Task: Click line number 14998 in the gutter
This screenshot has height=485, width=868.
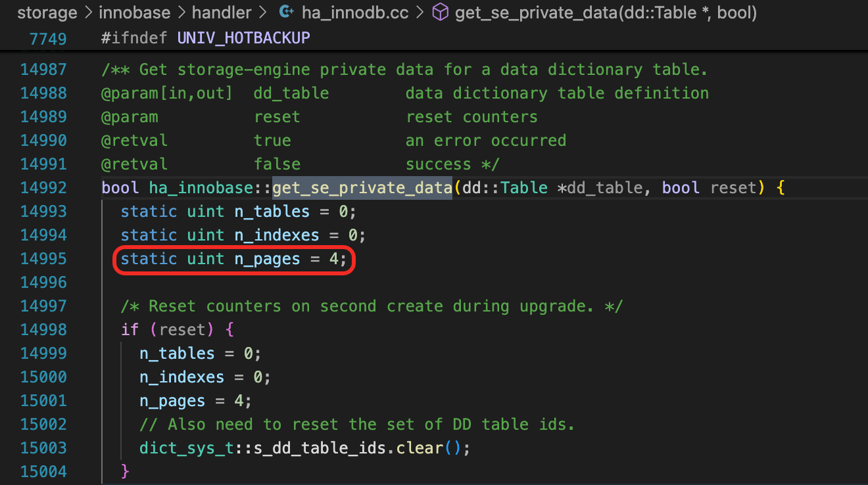Action: click(43, 330)
